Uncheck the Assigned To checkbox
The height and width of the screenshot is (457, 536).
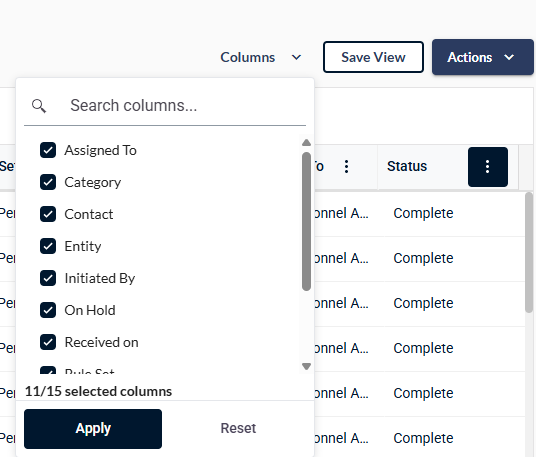pos(48,150)
